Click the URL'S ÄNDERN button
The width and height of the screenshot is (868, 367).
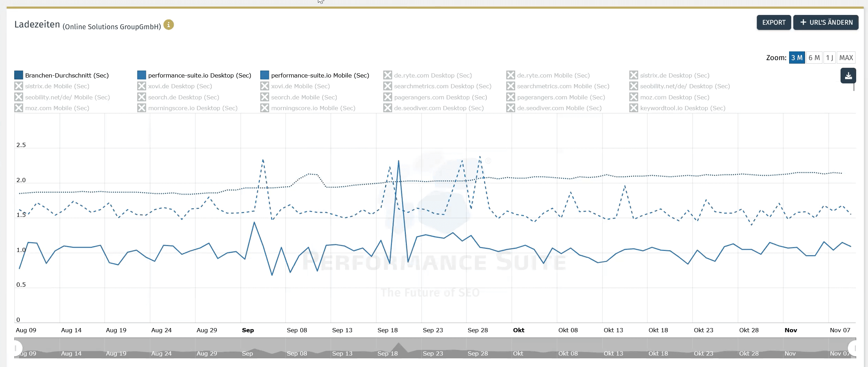click(x=826, y=23)
